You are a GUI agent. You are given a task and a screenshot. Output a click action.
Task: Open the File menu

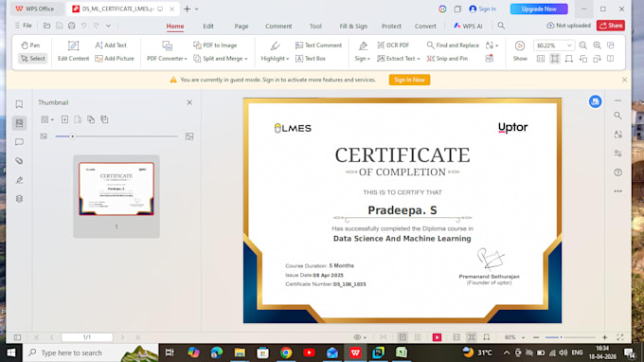click(x=24, y=26)
